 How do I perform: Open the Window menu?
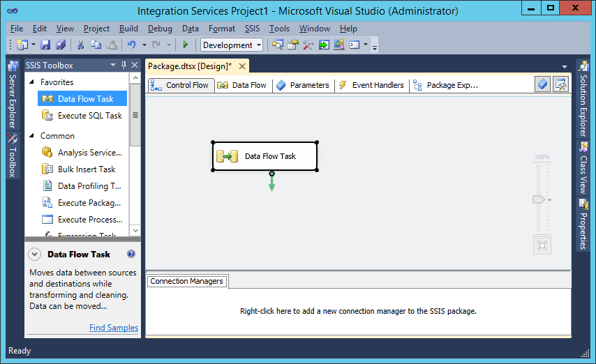tap(315, 29)
